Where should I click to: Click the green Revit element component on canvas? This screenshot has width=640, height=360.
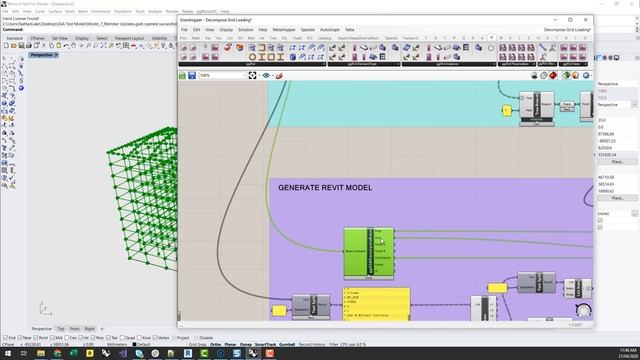pyautogui.click(x=369, y=253)
